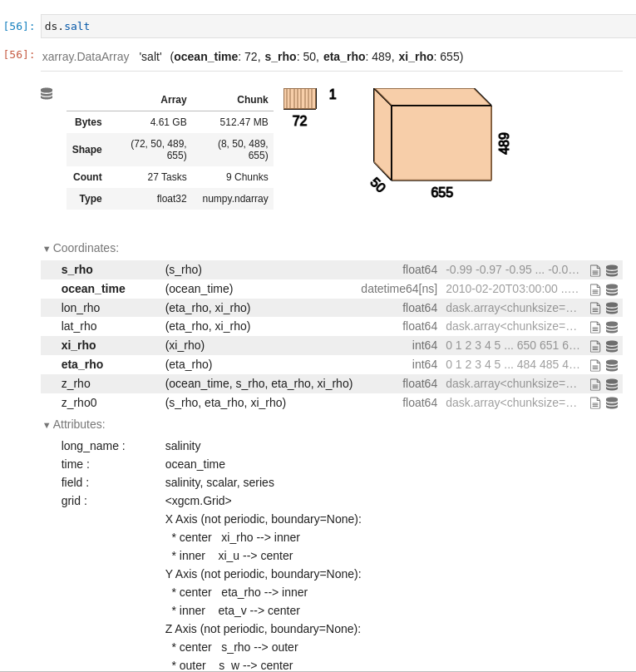Select the [56] output cell prompt
Viewport: 636px width, 672px height.
(x=19, y=54)
